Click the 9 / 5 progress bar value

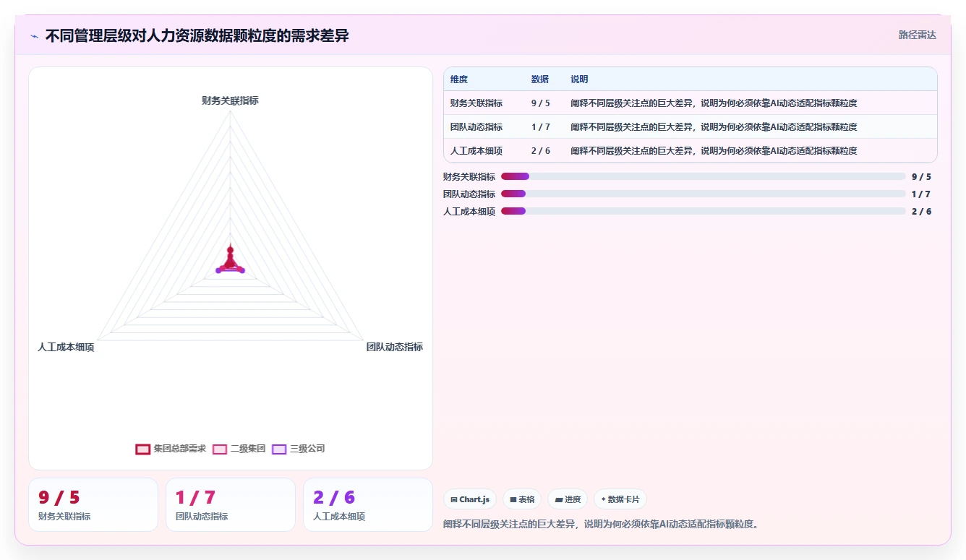(x=921, y=176)
